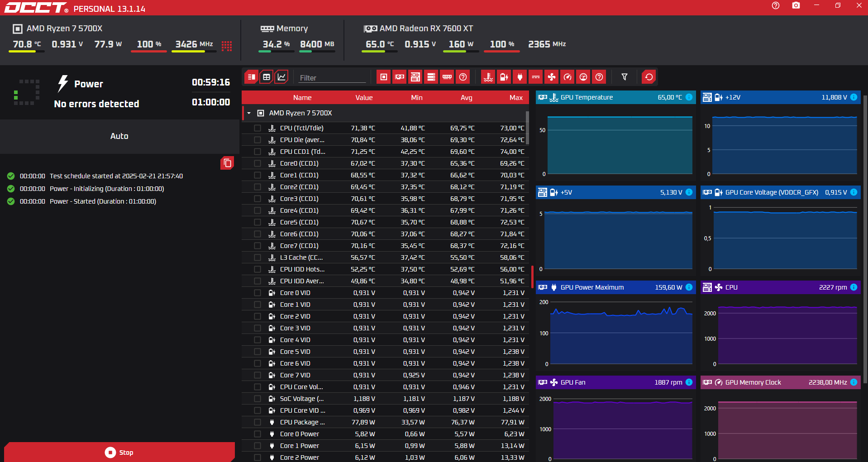The height and width of the screenshot is (462, 868).
Task: Select the CPU Package power checkbox
Action: [x=258, y=422]
